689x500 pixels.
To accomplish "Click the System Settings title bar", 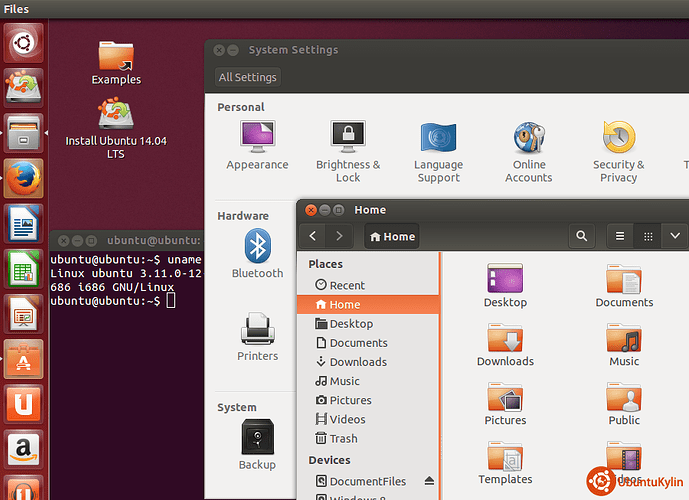I will (x=447, y=50).
